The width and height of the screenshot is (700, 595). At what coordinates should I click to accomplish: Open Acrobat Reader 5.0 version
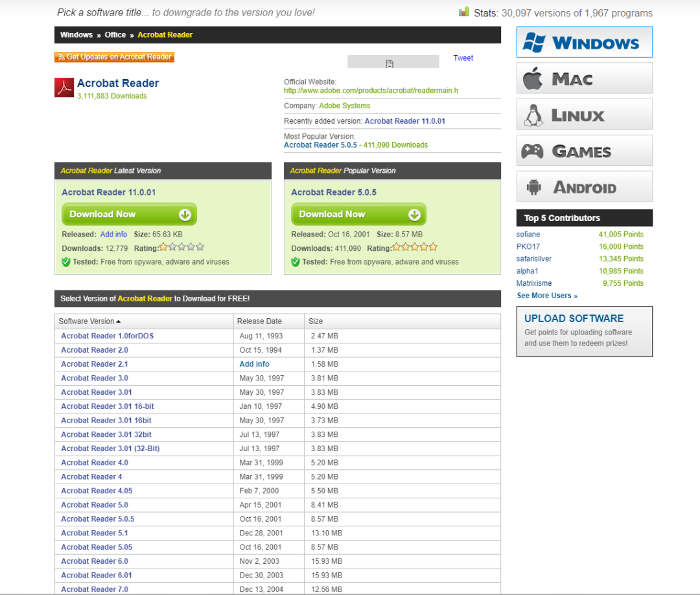point(95,505)
